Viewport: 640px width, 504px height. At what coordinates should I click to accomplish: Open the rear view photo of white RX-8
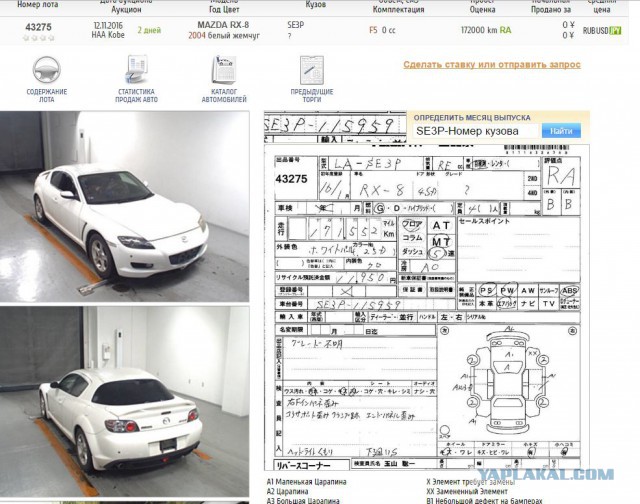click(124, 401)
